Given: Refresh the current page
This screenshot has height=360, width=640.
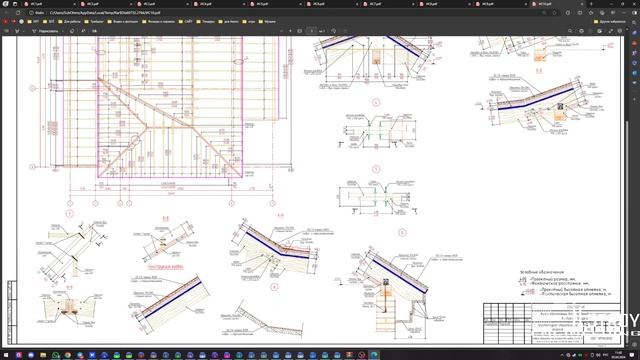Looking at the screenshot, I should 18,13.
